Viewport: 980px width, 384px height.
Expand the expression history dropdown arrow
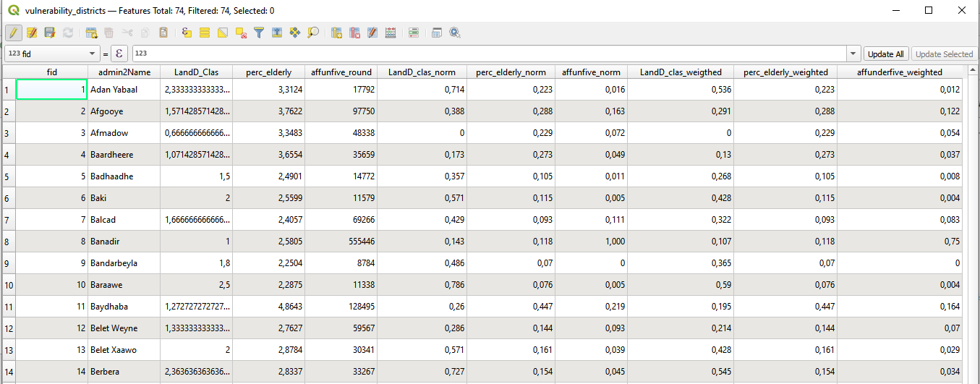tap(853, 54)
